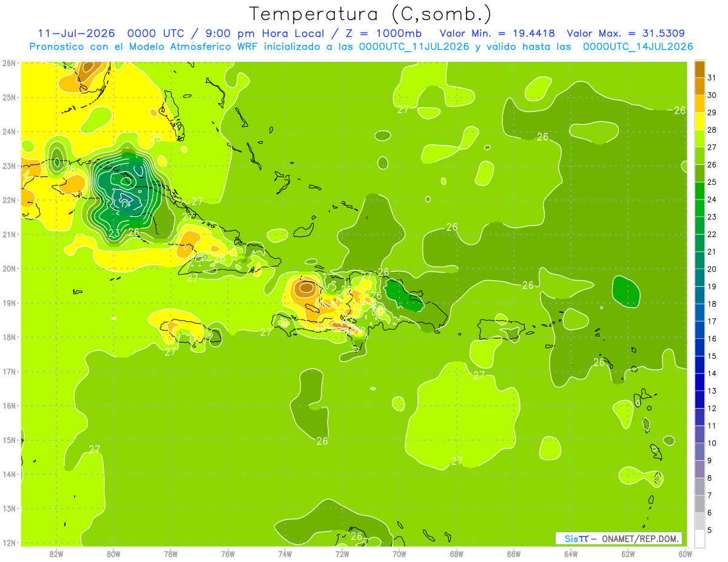
Task: Click the value "31" on the color scale
Action: pos(712,78)
